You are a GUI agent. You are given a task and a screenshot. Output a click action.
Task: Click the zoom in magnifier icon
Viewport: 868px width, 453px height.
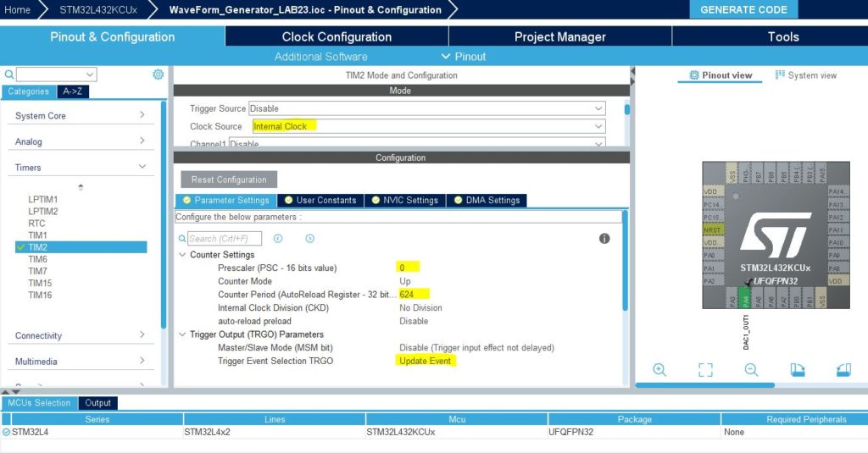coord(659,369)
